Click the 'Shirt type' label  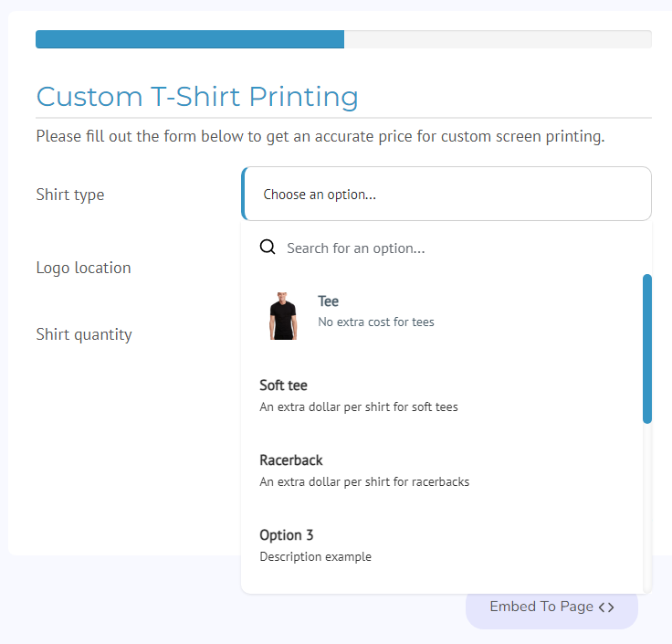pyautogui.click(x=70, y=195)
